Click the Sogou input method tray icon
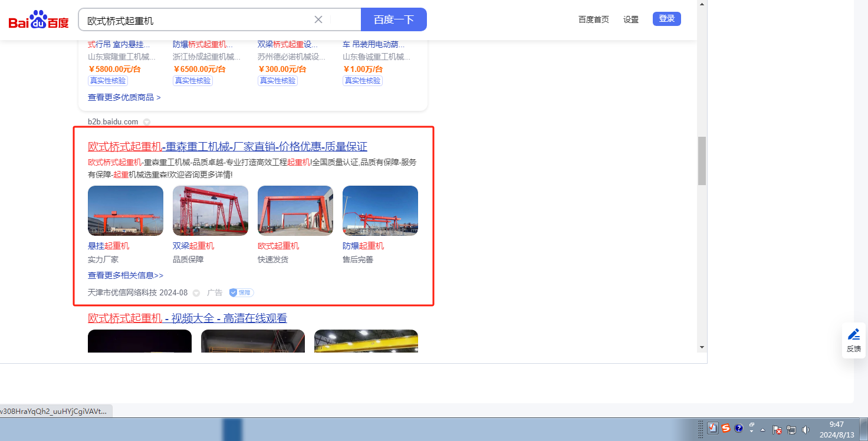 [726, 429]
